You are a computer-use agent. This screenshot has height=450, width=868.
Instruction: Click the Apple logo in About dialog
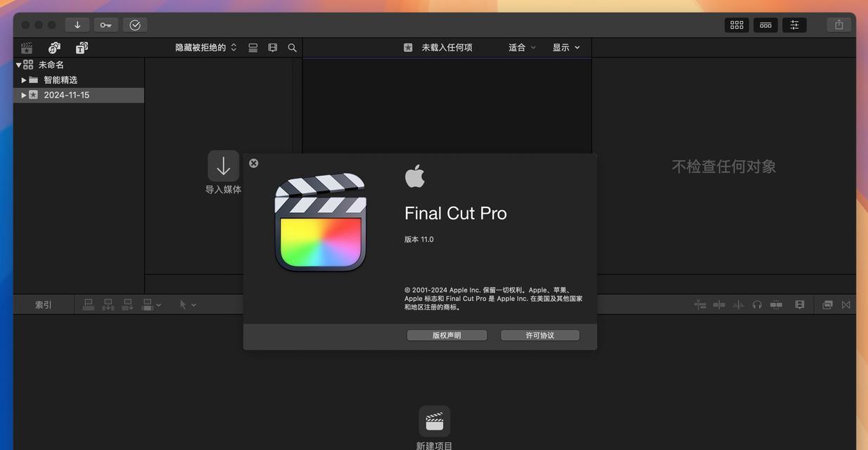pos(415,176)
